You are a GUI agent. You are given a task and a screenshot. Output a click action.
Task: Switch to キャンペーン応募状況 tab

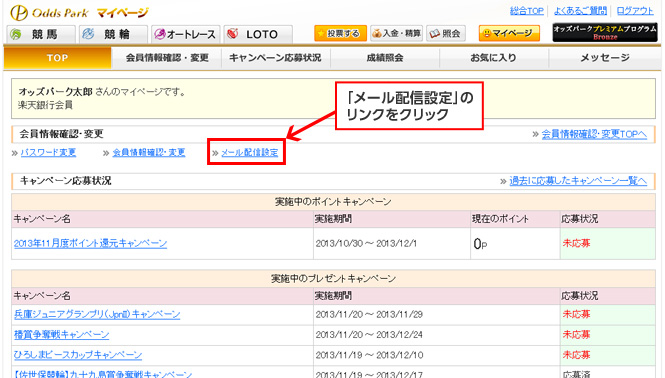pyautogui.click(x=275, y=58)
